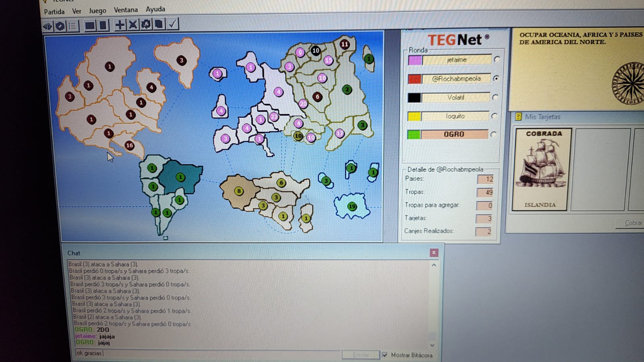Click the black color swatch for Volatil
Viewport: 644px width, 362px height.
[414, 97]
